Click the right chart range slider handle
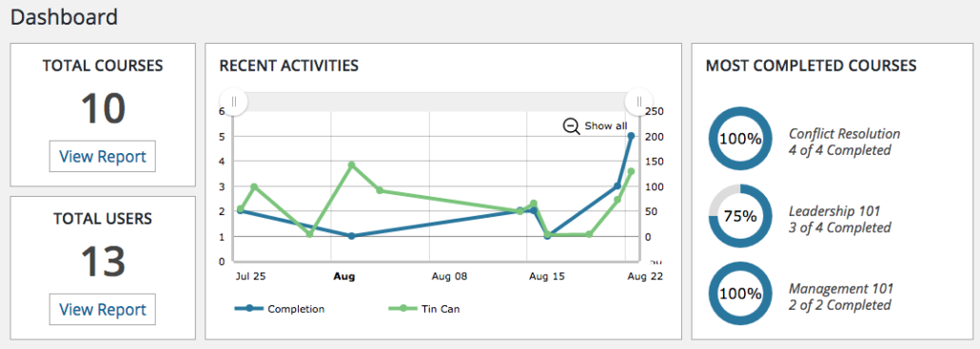This screenshot has height=349, width=980. [x=639, y=101]
